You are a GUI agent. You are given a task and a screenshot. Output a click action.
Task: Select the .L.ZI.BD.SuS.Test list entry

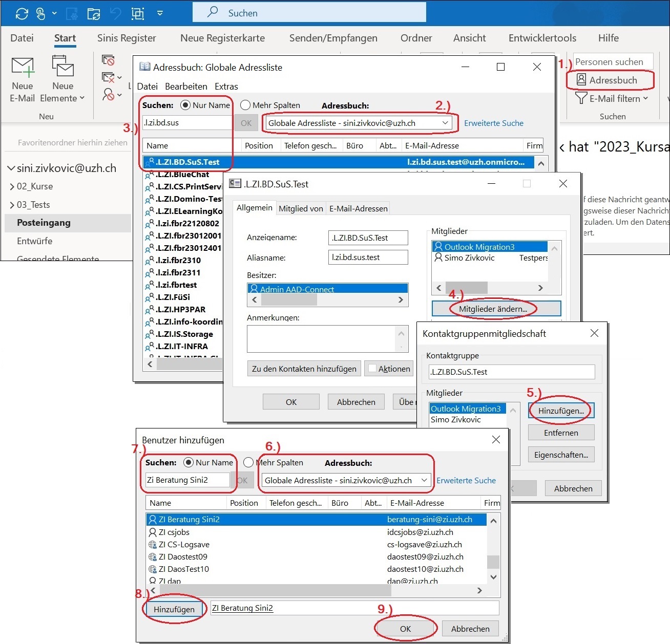tap(339, 162)
